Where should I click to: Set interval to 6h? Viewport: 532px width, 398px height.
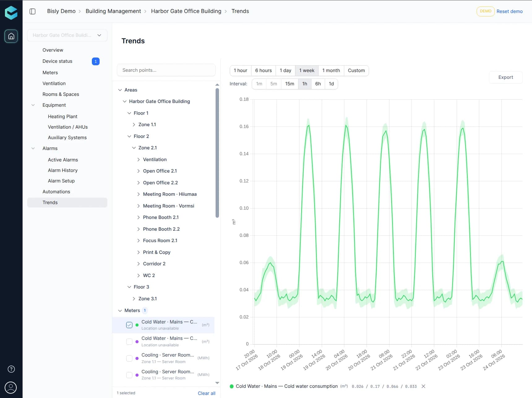click(x=318, y=84)
